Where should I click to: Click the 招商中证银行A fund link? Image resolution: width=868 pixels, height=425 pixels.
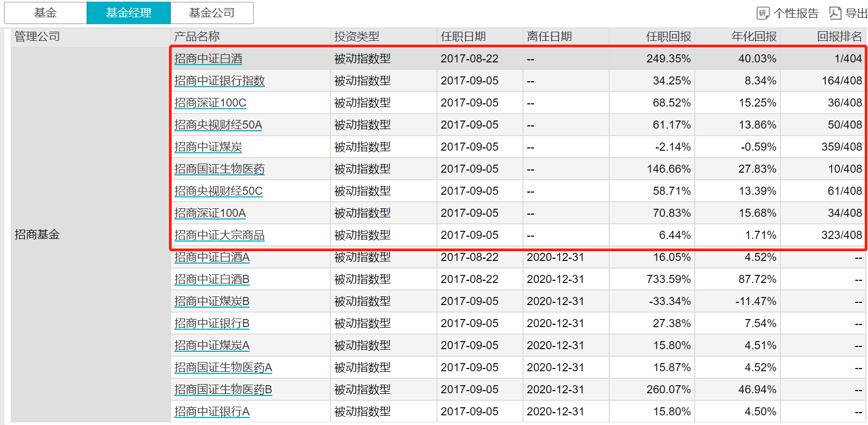pyautogui.click(x=212, y=412)
